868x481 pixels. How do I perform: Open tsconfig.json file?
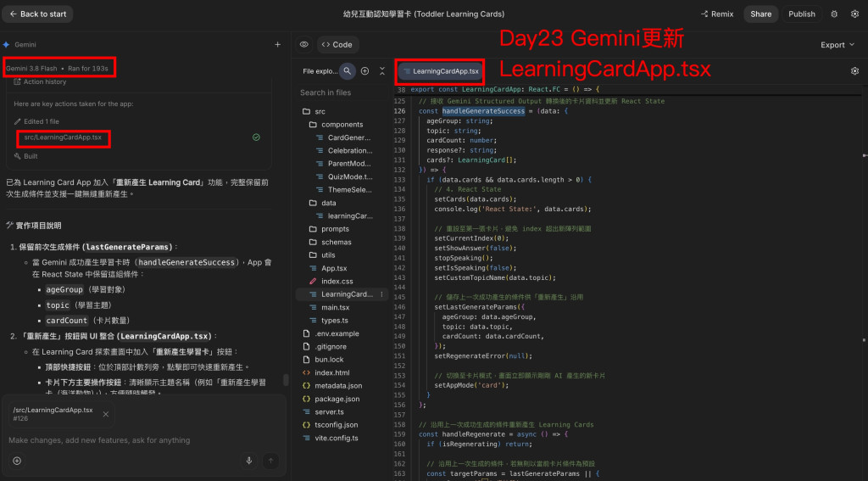click(x=331, y=425)
